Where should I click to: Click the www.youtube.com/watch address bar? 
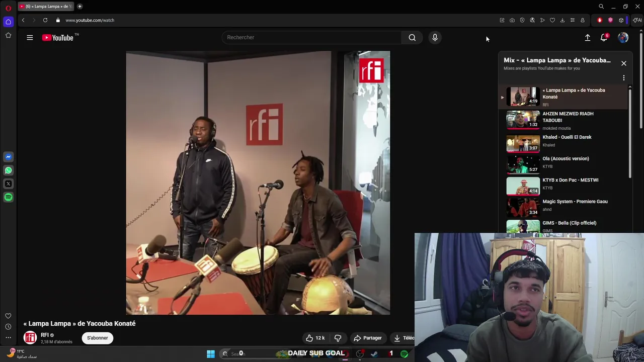click(90, 20)
